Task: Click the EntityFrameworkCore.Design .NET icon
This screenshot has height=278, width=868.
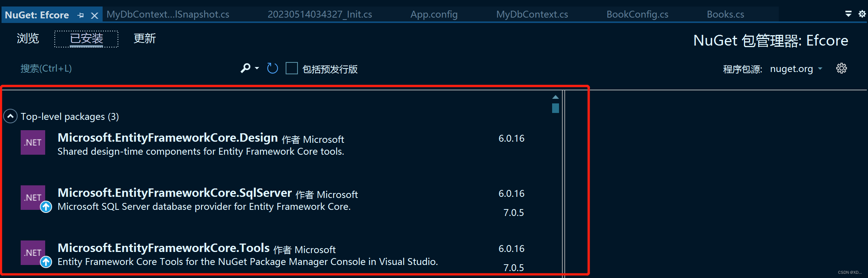Action: click(33, 142)
